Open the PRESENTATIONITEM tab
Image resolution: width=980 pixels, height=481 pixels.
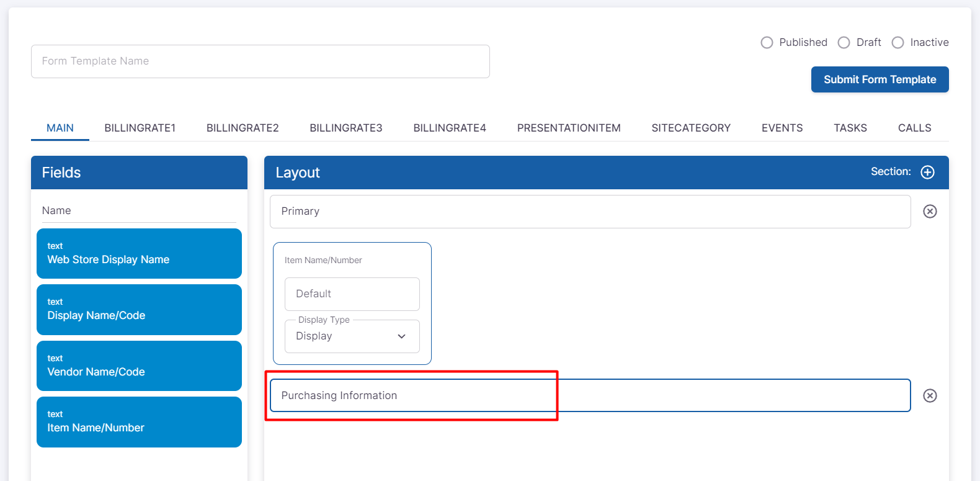[x=568, y=128]
